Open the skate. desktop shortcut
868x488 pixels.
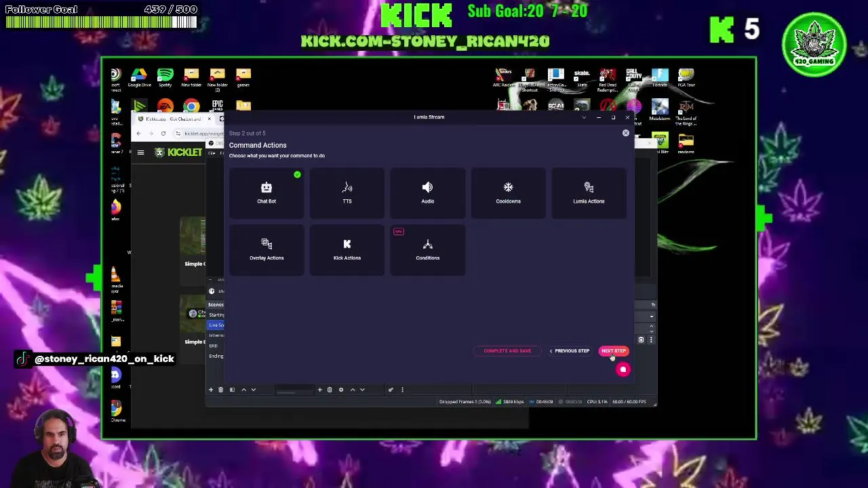coord(582,77)
